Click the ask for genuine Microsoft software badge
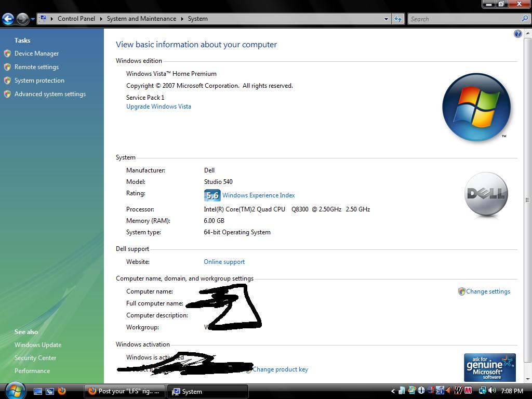Viewport: 532px width, 399px height. [490, 368]
